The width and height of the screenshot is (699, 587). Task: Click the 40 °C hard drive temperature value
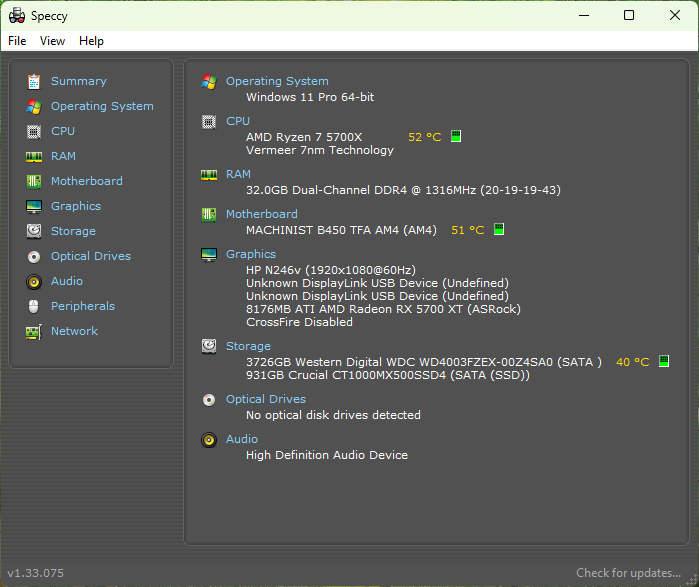point(633,362)
